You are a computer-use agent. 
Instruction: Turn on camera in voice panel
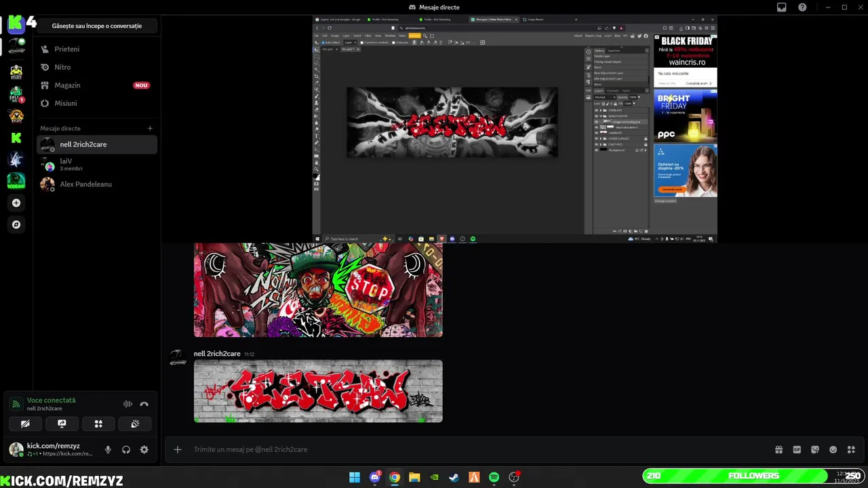(x=25, y=424)
